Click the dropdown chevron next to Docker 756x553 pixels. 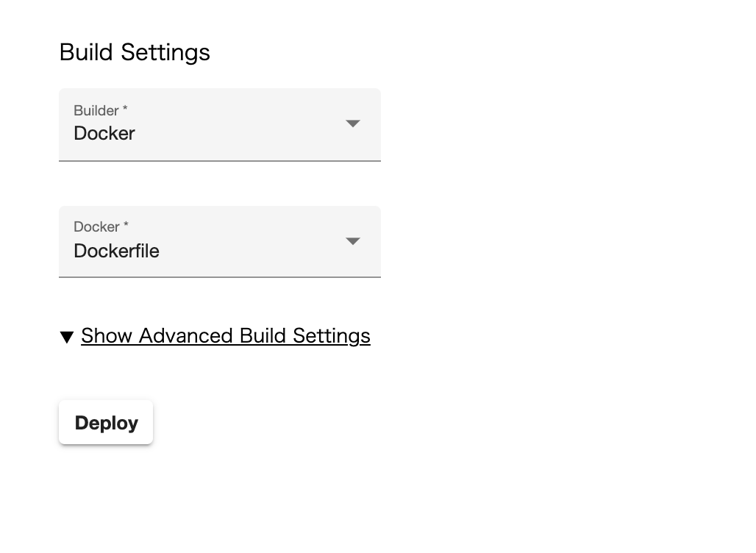[353, 124]
